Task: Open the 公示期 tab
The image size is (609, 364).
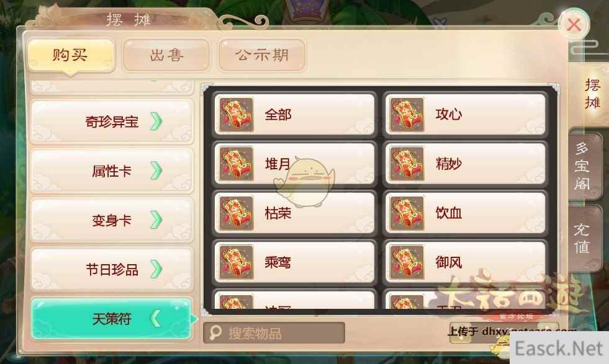Action: [x=262, y=55]
